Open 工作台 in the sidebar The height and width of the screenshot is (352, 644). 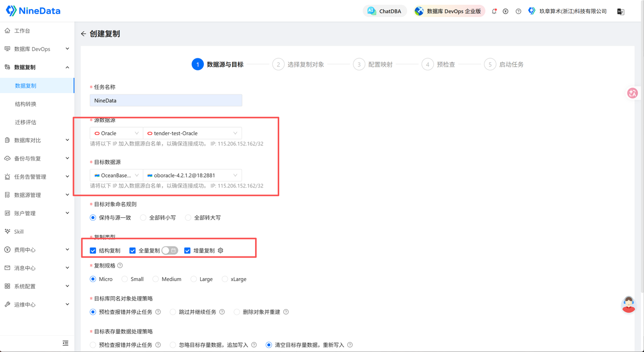[x=37, y=31]
